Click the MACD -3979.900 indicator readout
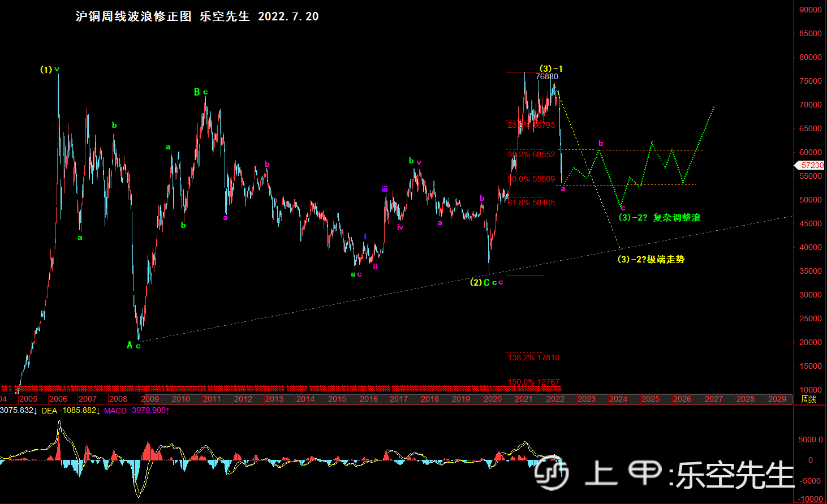Viewport: 827px width, 504px height. (137, 411)
